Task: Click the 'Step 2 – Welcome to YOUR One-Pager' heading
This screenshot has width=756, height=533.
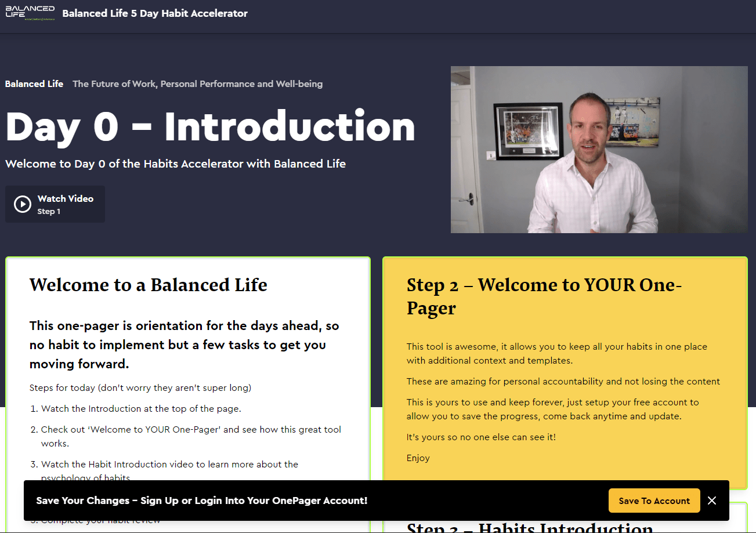Action: (544, 296)
